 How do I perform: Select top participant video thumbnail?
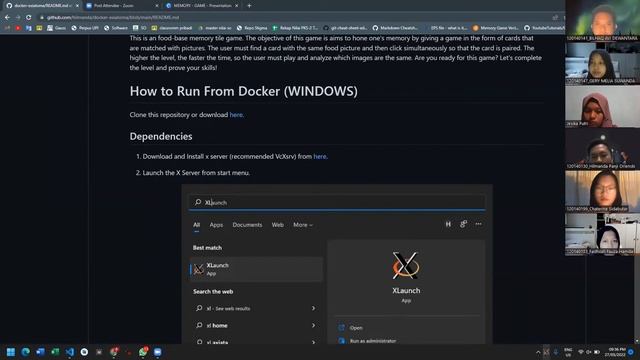pos(602,20)
